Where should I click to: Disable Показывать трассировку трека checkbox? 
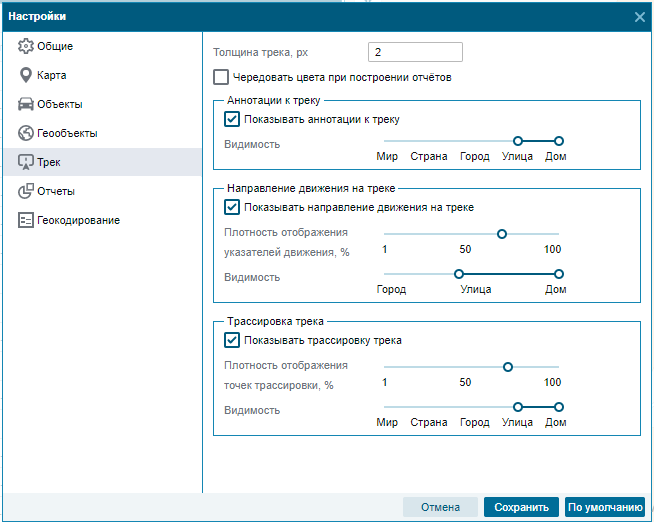(232, 340)
